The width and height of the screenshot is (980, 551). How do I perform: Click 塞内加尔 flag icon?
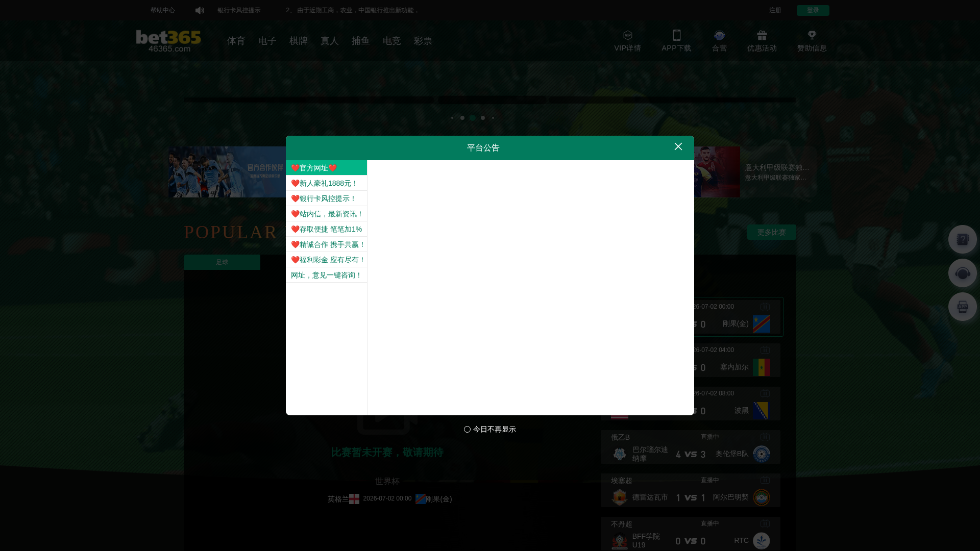point(761,367)
